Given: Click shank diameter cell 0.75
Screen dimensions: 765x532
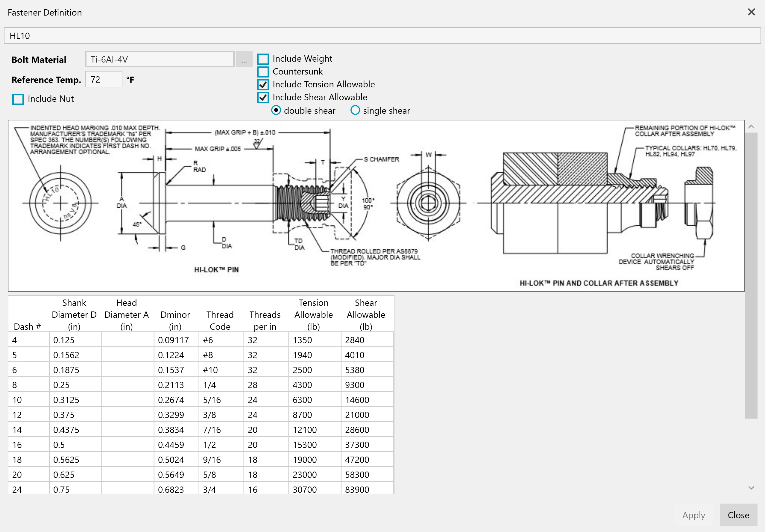Looking at the screenshot, I should click(x=75, y=488).
